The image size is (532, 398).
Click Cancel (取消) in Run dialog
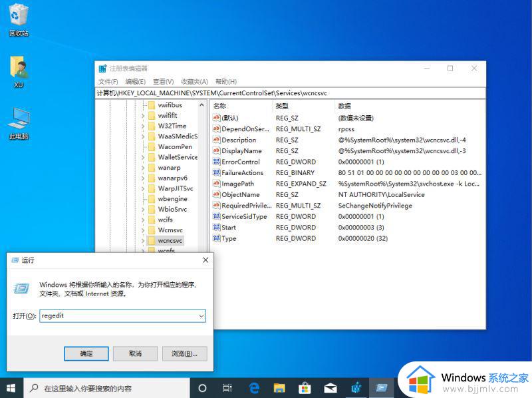136,353
